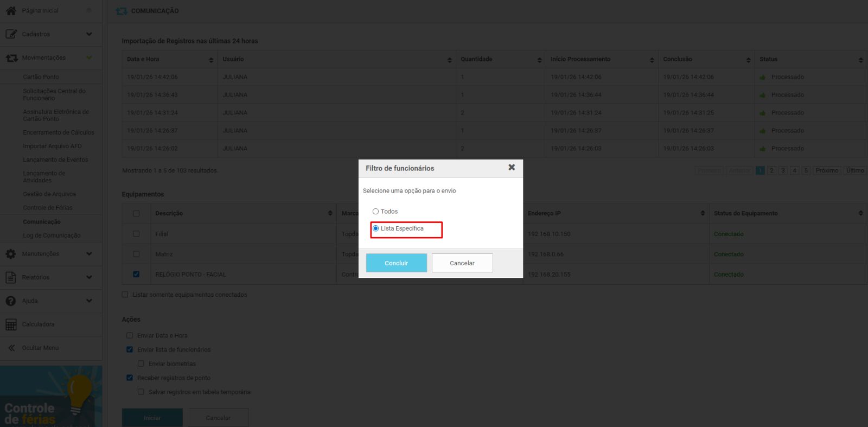The image size is (868, 427).
Task: Select the Lista Específica radio option
Action: point(375,228)
